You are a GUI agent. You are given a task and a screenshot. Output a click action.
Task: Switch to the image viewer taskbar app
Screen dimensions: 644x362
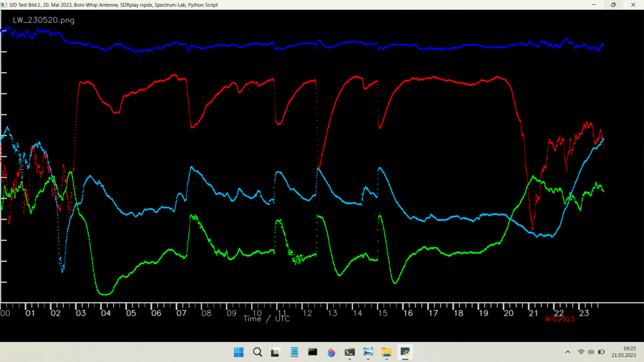(368, 352)
